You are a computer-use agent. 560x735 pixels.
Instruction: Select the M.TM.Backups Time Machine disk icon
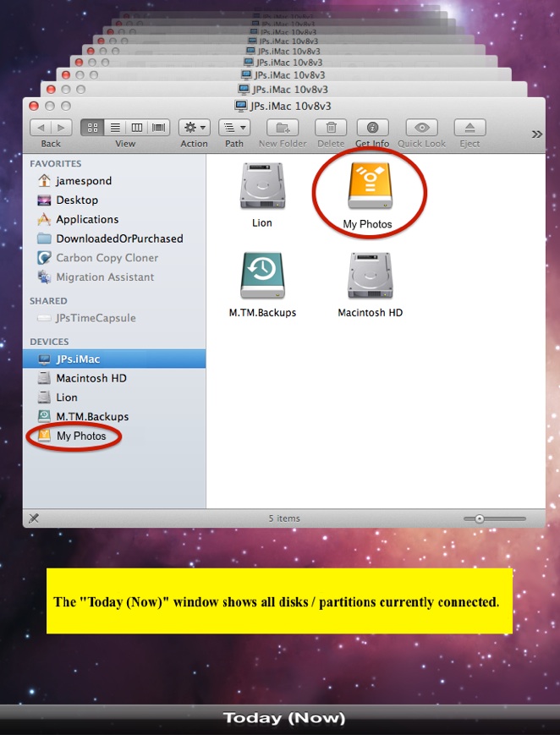pyautogui.click(x=262, y=276)
